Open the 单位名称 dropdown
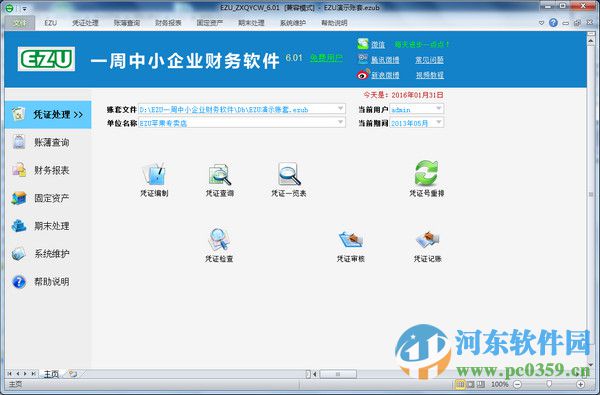The height and width of the screenshot is (395, 600). 340,122
